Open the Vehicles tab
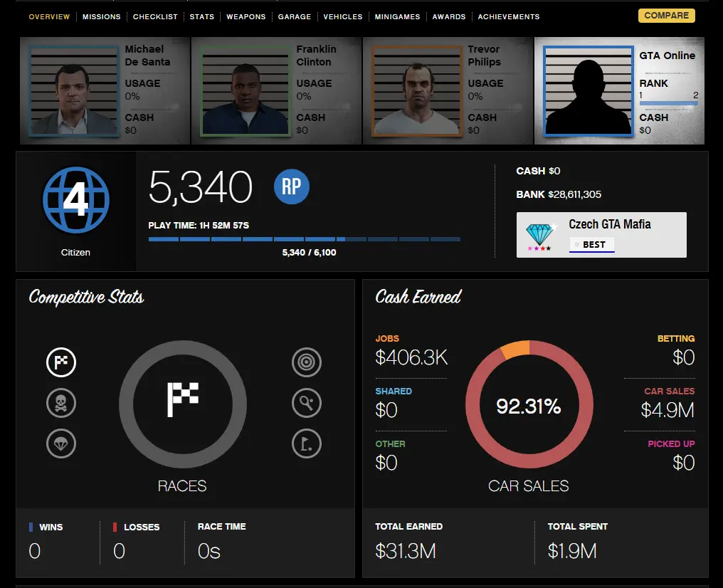 (x=342, y=16)
